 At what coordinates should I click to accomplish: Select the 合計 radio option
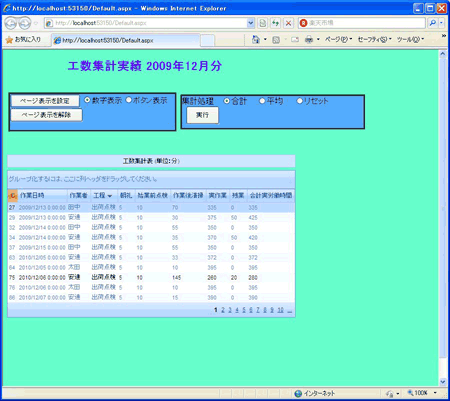[227, 101]
